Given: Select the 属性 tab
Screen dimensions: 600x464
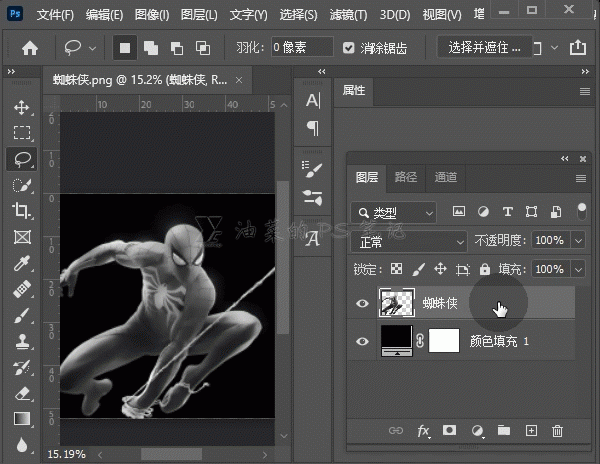Looking at the screenshot, I should [x=354, y=90].
